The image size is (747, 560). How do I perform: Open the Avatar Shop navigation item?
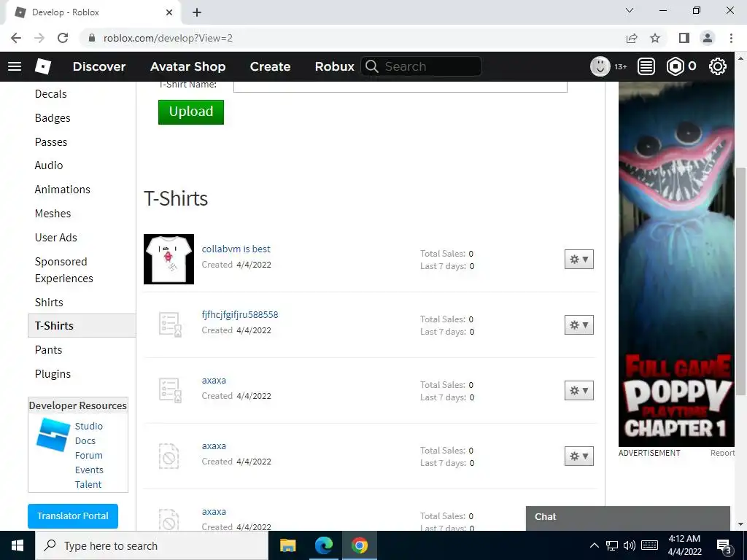click(187, 66)
